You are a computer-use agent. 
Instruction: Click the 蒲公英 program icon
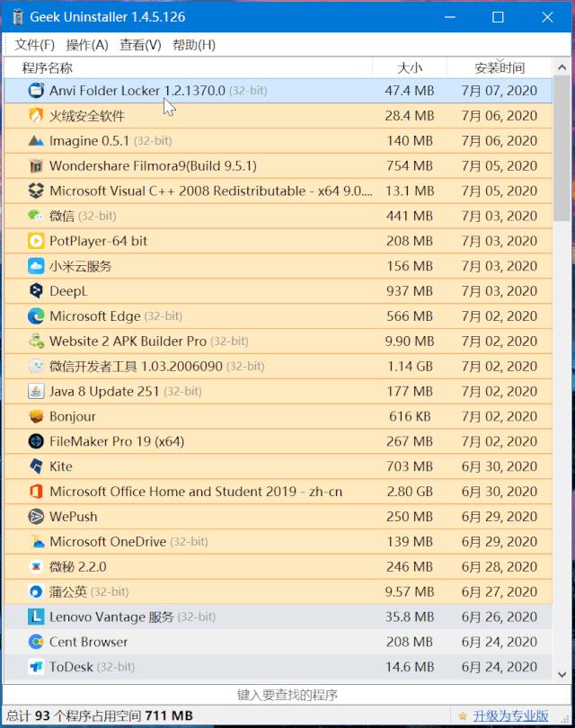click(x=36, y=591)
